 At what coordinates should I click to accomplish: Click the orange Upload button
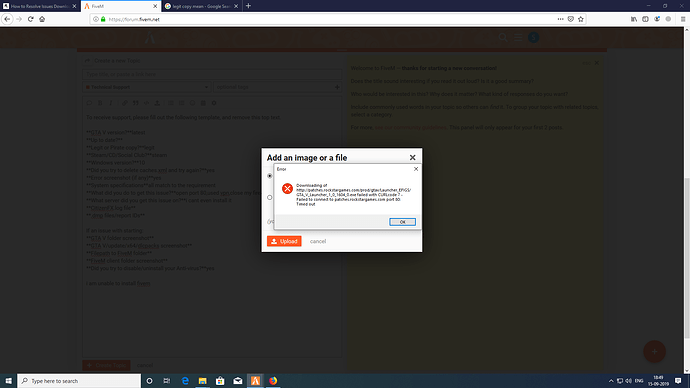point(284,241)
